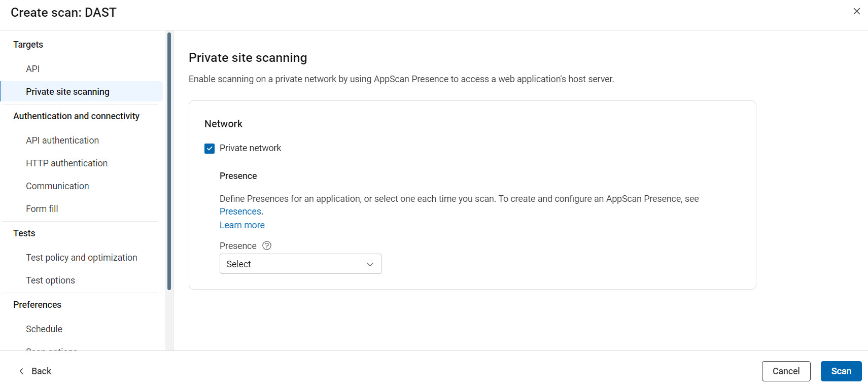Go Back to previous step
Viewport: 868px width, 389px height.
tap(35, 371)
